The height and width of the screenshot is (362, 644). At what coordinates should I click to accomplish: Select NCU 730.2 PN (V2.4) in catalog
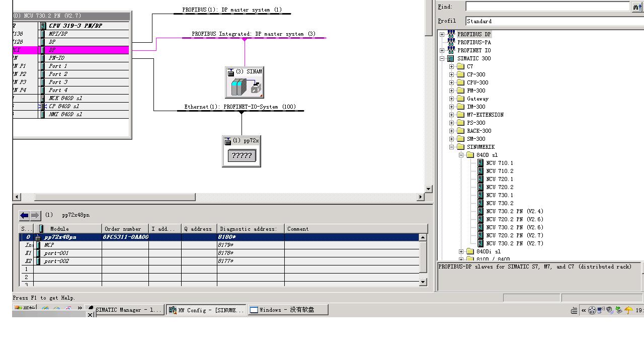tap(515, 211)
